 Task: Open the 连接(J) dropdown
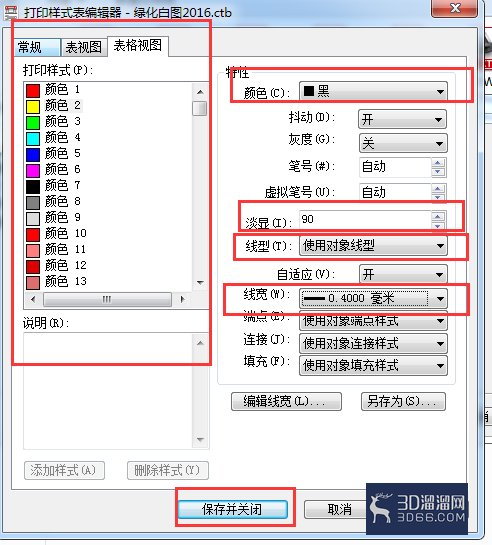373,343
